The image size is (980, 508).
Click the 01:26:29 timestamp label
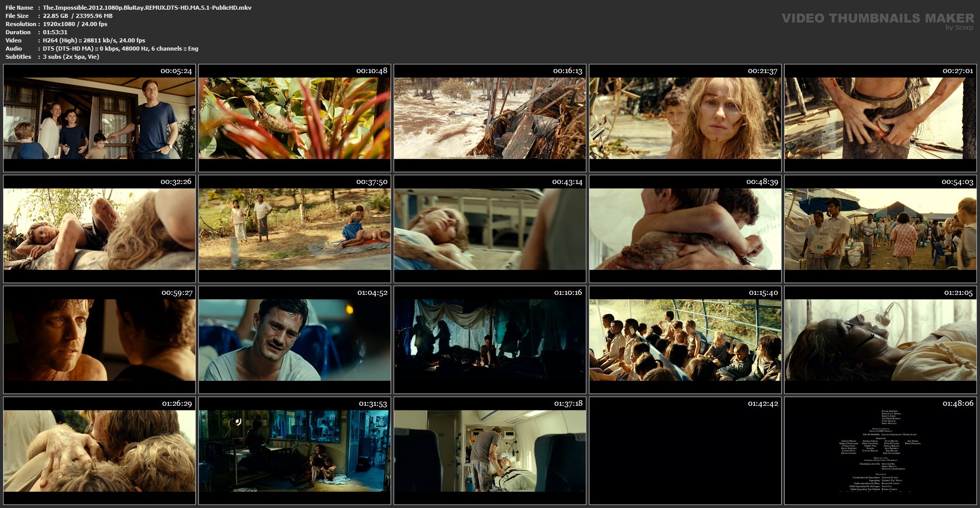click(x=177, y=403)
